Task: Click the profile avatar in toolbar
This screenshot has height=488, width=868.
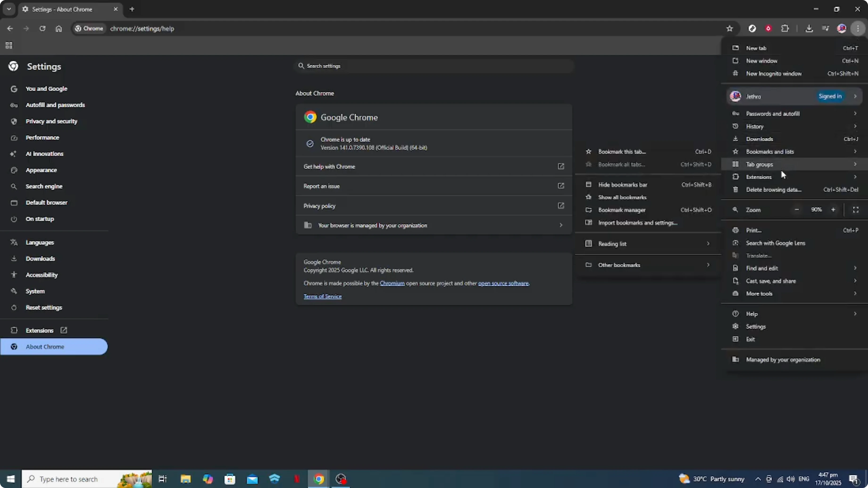Action: (x=841, y=29)
